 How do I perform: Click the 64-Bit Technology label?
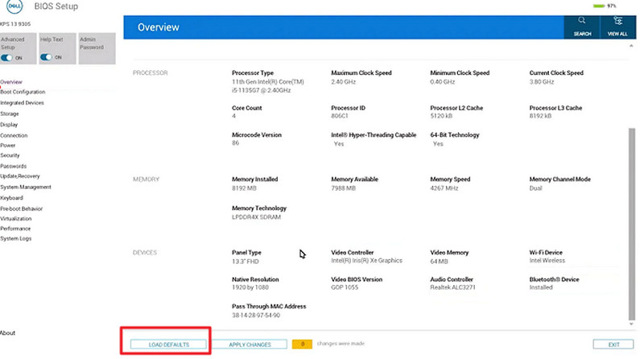455,134
